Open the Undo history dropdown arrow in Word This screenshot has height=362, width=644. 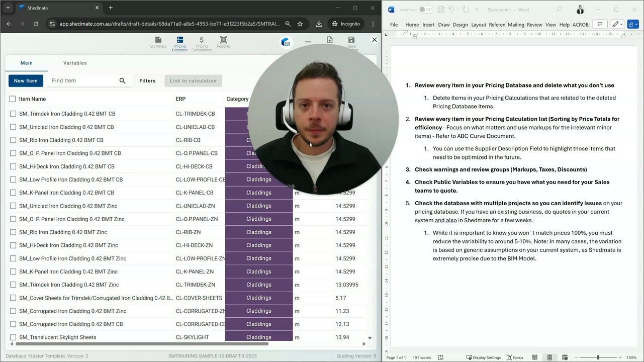tap(458, 10)
